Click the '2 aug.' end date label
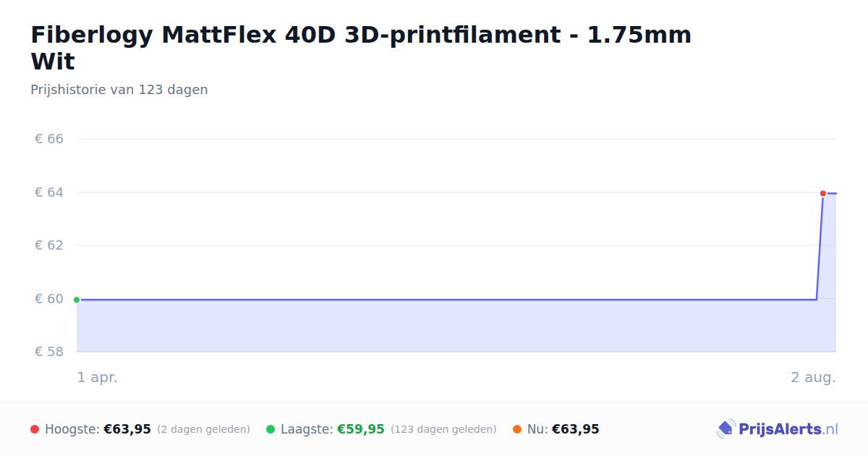Viewport: 868px width, 456px height. [813, 377]
